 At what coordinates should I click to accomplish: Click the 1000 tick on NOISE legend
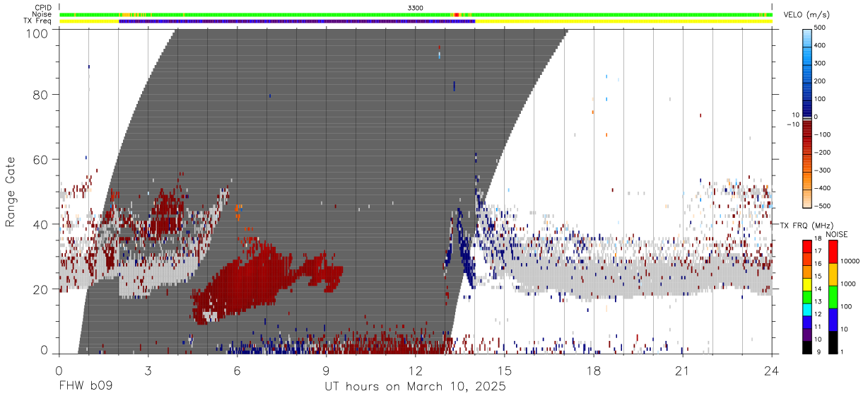pyautogui.click(x=848, y=284)
